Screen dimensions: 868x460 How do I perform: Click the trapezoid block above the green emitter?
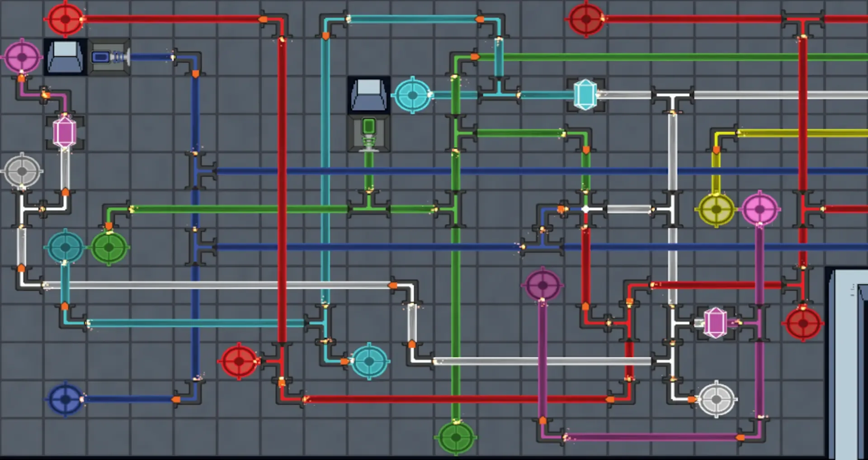coord(369,95)
